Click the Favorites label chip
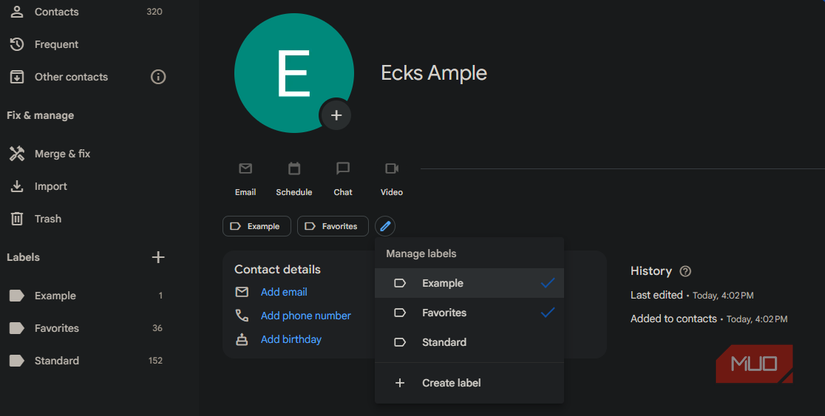 point(333,227)
